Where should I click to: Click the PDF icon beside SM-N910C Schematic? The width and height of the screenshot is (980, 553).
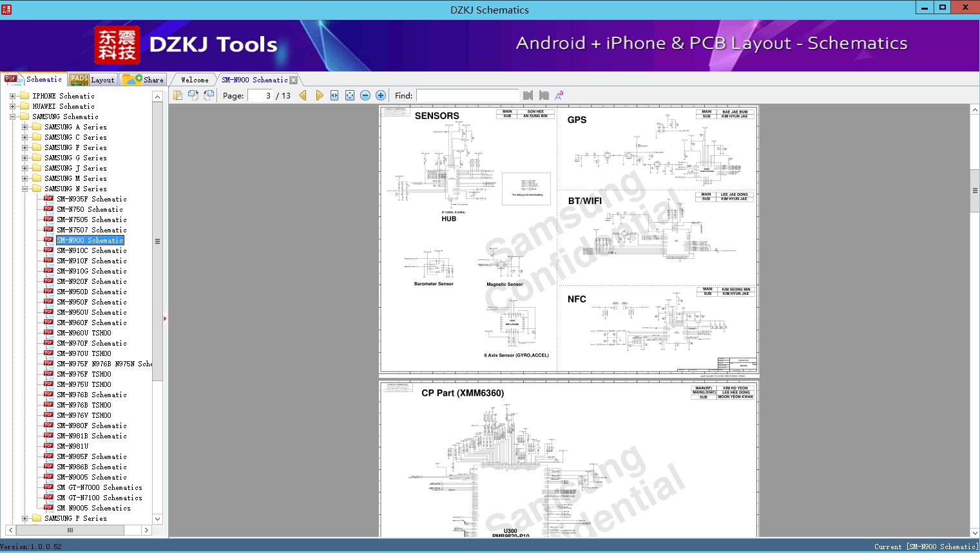pyautogui.click(x=48, y=250)
